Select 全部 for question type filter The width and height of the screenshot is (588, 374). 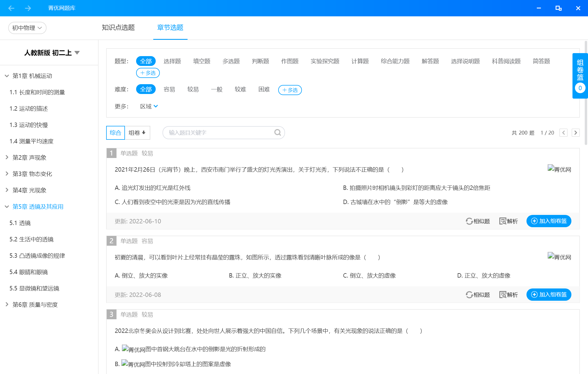click(146, 61)
